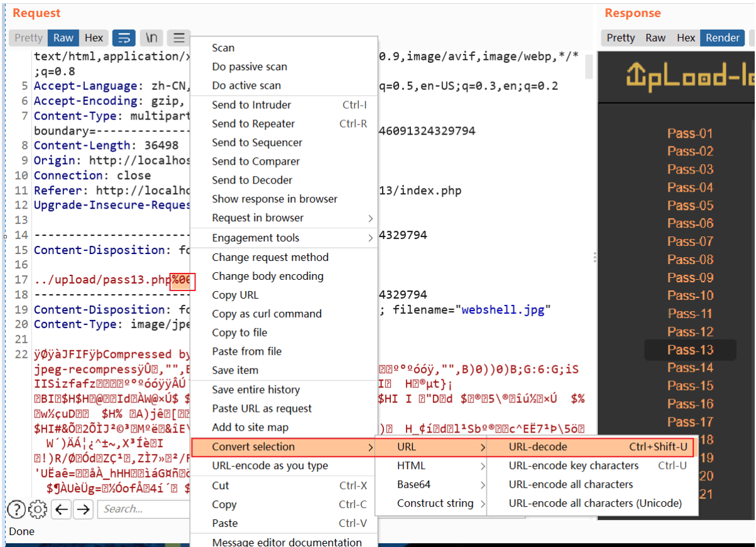Expand the HTML conversion submenu
The height and width of the screenshot is (547, 756).
431,466
